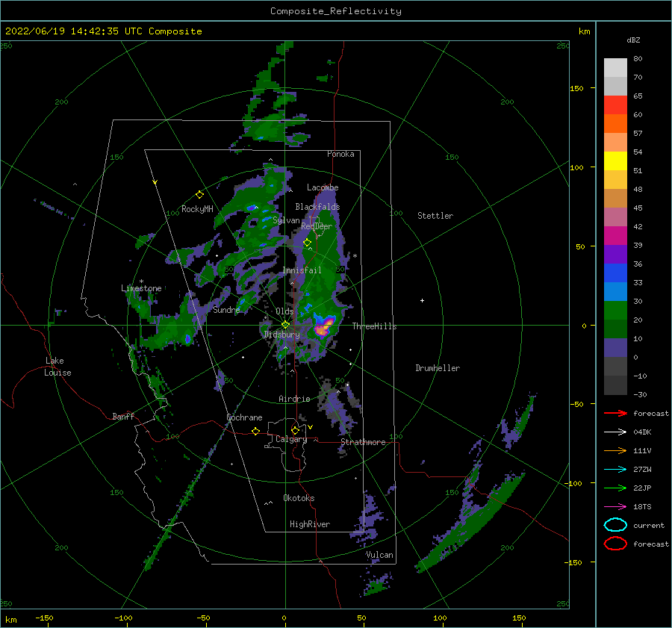Click the Lake Louise label
This screenshot has height=628, width=672.
pyautogui.click(x=57, y=367)
